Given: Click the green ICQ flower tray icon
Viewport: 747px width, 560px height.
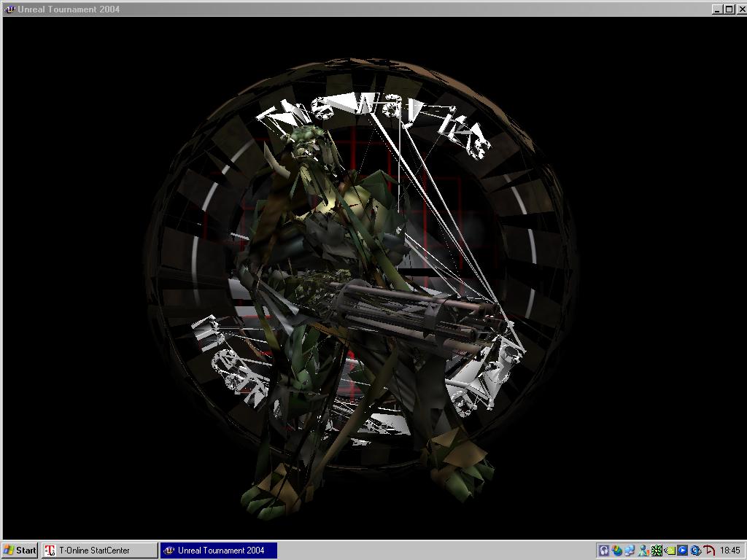Looking at the screenshot, I should [x=657, y=551].
